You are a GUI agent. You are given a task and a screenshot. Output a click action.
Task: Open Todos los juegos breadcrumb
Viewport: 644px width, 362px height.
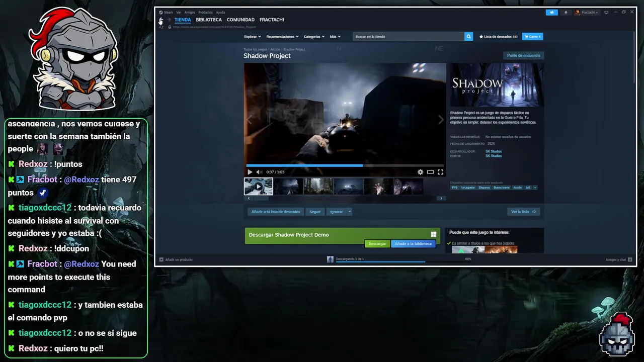(255, 49)
